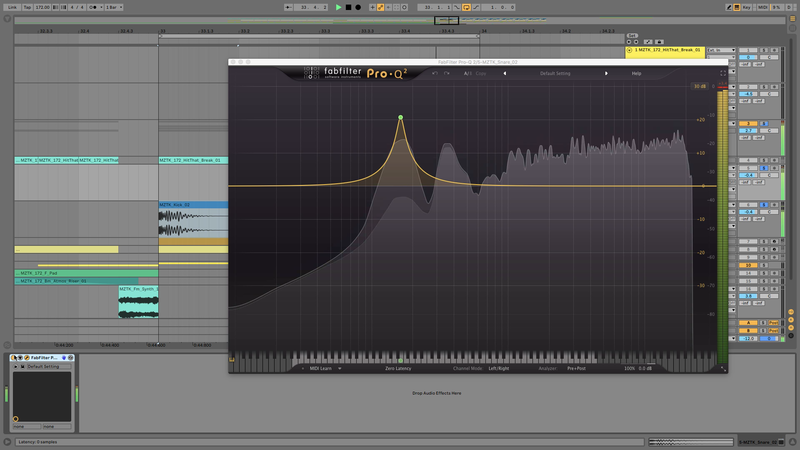Toggle A/B comparison in Pro-Q 2

coord(467,73)
